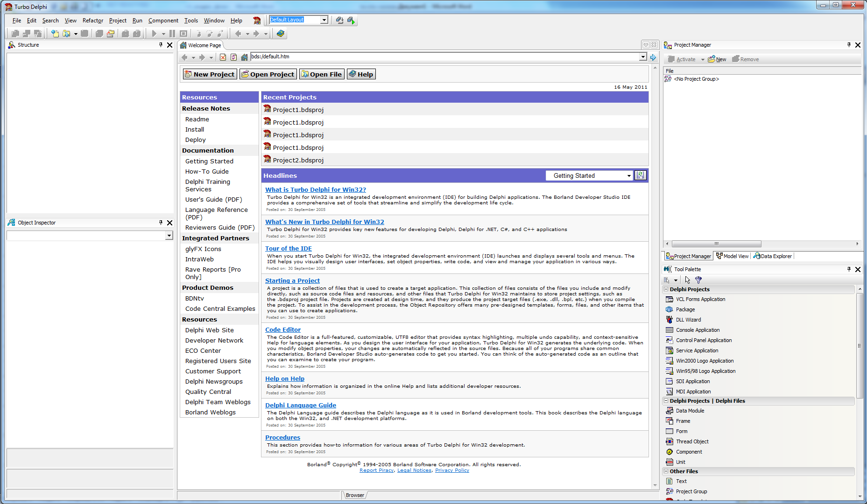Open the Run button dropdown arrow
The image size is (867, 504).
(163, 34)
